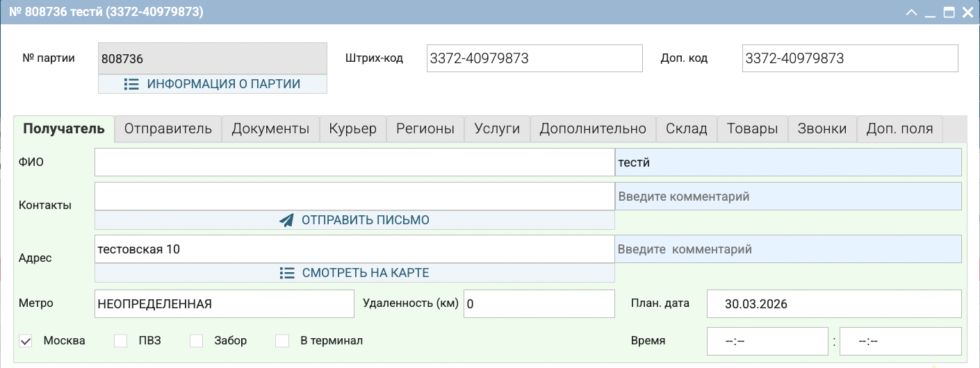Viewport: 980px width, 368px height.
Task: Select the Получатель tab
Action: pos(64,129)
